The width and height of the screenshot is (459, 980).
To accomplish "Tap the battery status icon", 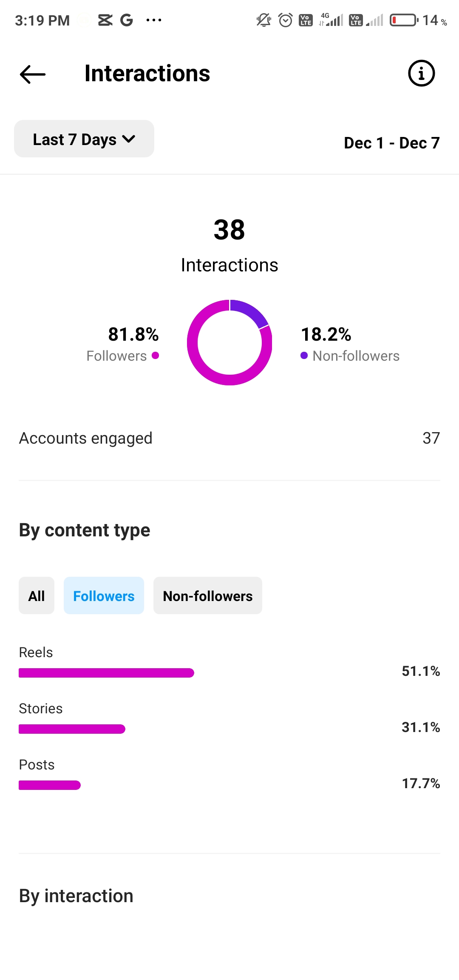I will [x=404, y=20].
